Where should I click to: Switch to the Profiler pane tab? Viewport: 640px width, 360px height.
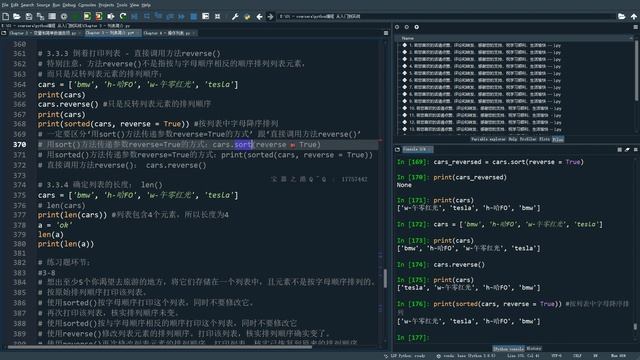[x=528, y=139]
